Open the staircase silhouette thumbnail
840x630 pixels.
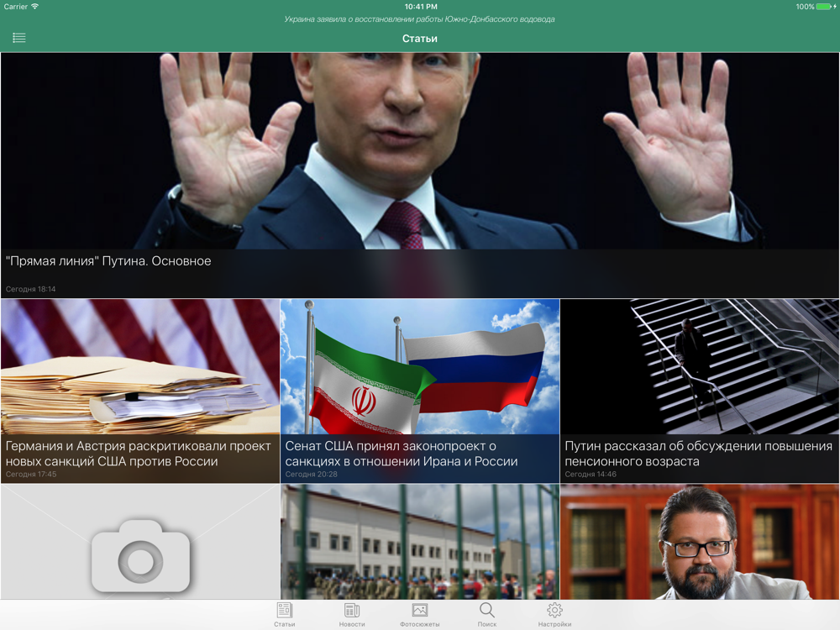tap(700, 366)
